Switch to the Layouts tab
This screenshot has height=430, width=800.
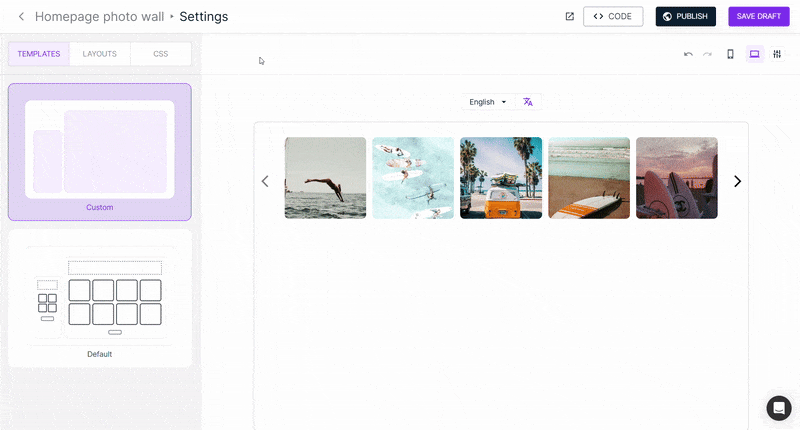tap(100, 54)
